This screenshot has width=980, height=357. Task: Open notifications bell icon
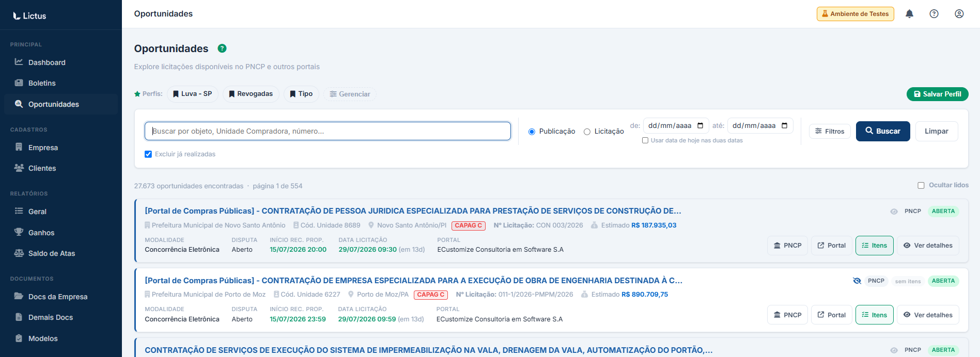click(909, 14)
